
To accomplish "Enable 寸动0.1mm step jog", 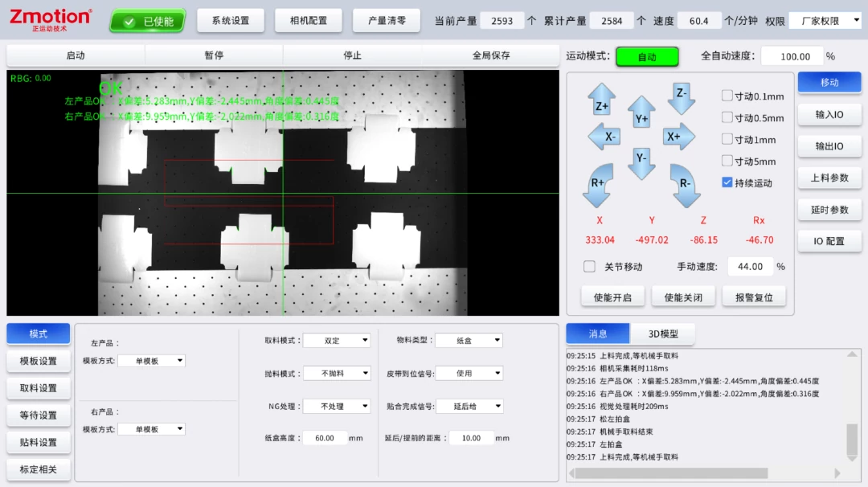I will pos(727,96).
